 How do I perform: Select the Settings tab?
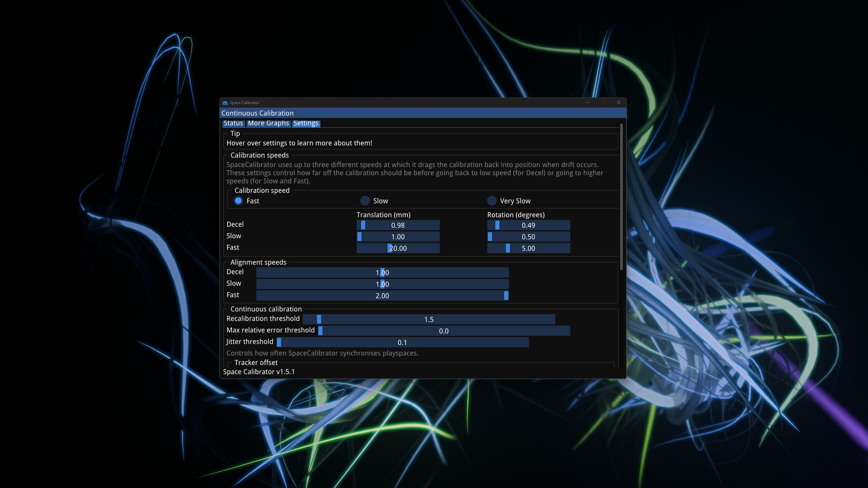pyautogui.click(x=305, y=123)
